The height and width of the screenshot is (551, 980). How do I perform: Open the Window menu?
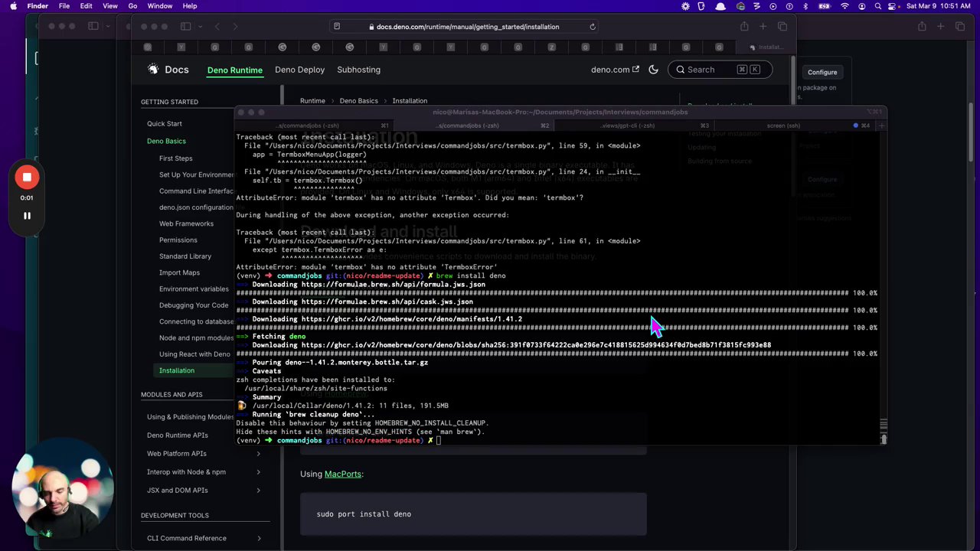tap(160, 6)
